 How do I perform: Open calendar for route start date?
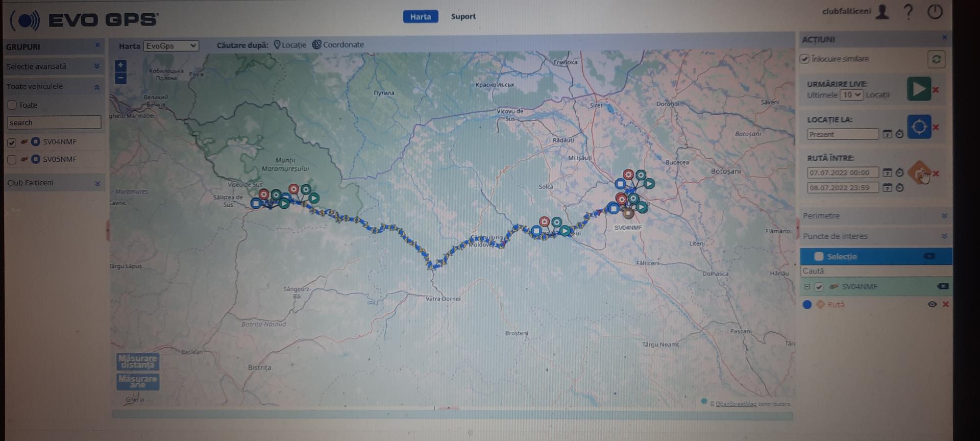(887, 173)
